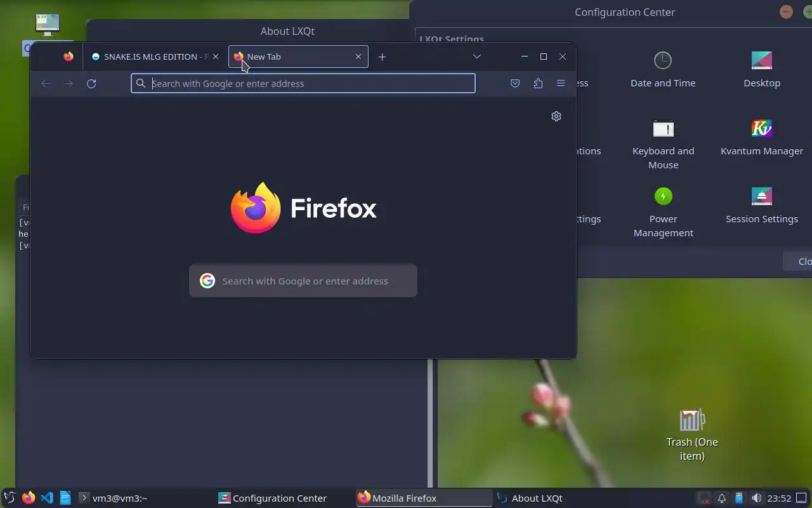Screen dimensions: 812x508
Task: Close the SNAKE.IS MLG EDITION tab
Action: coord(216,57)
